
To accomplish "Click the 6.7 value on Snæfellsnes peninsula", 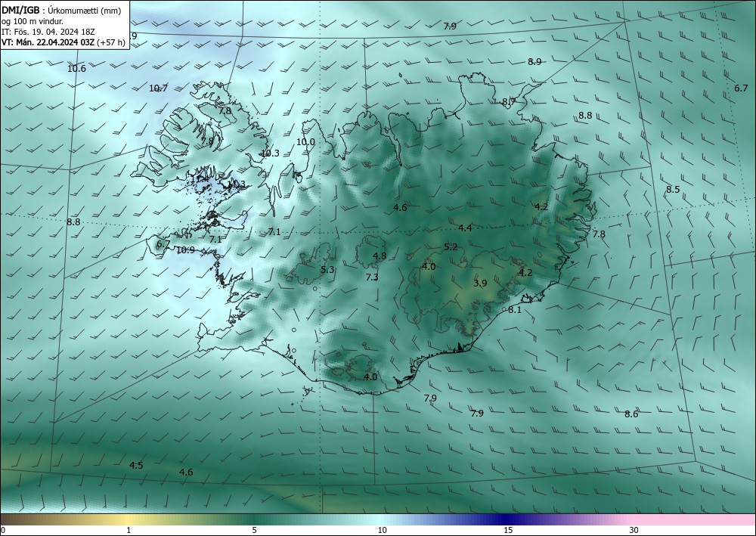I will 163,244.
